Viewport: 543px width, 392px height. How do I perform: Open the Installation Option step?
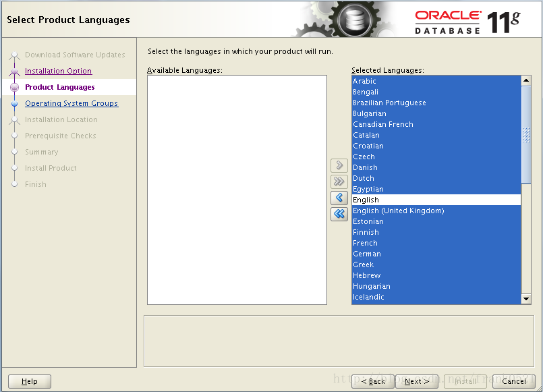tap(58, 71)
